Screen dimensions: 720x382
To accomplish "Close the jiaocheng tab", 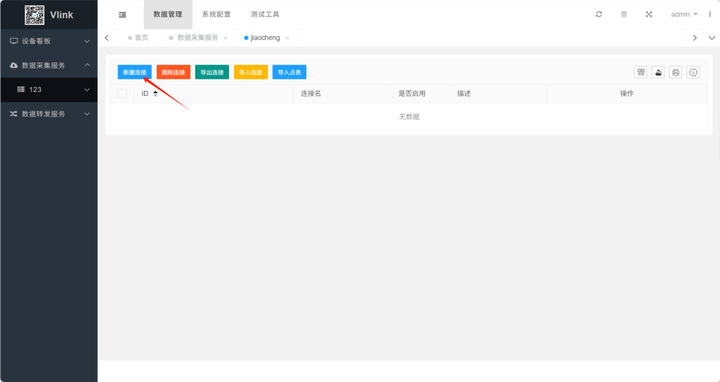I will (287, 38).
